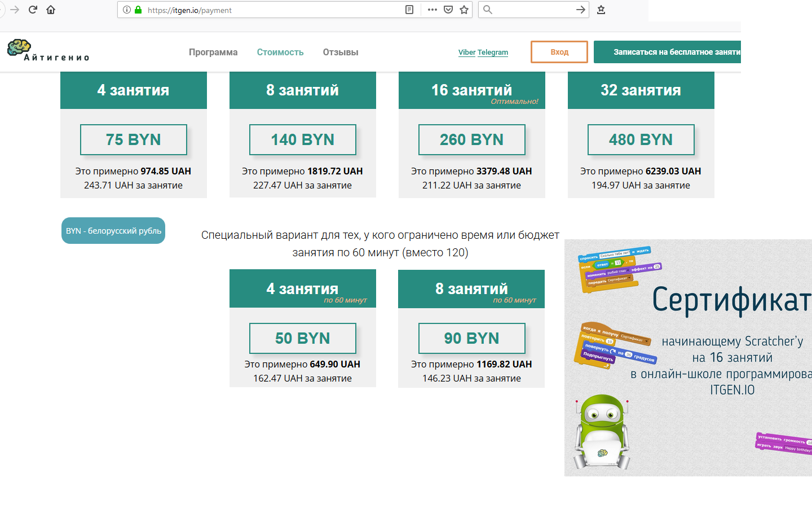
Task: Open page actions three-dots menu
Action: [433, 10]
